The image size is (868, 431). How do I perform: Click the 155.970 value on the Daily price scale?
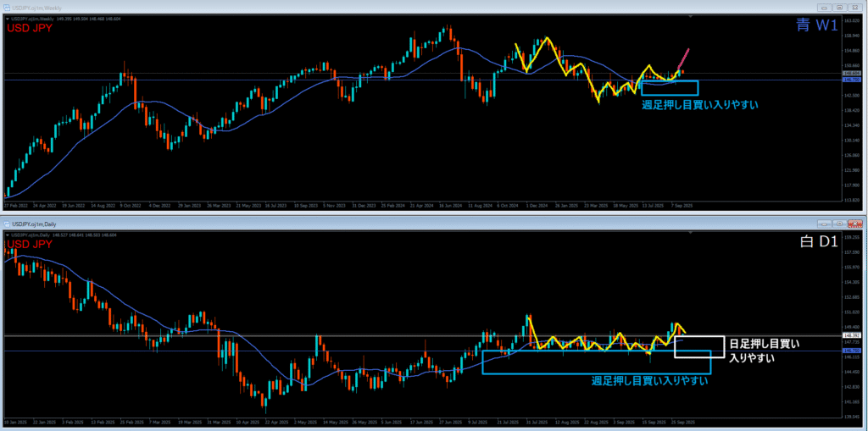click(x=851, y=268)
